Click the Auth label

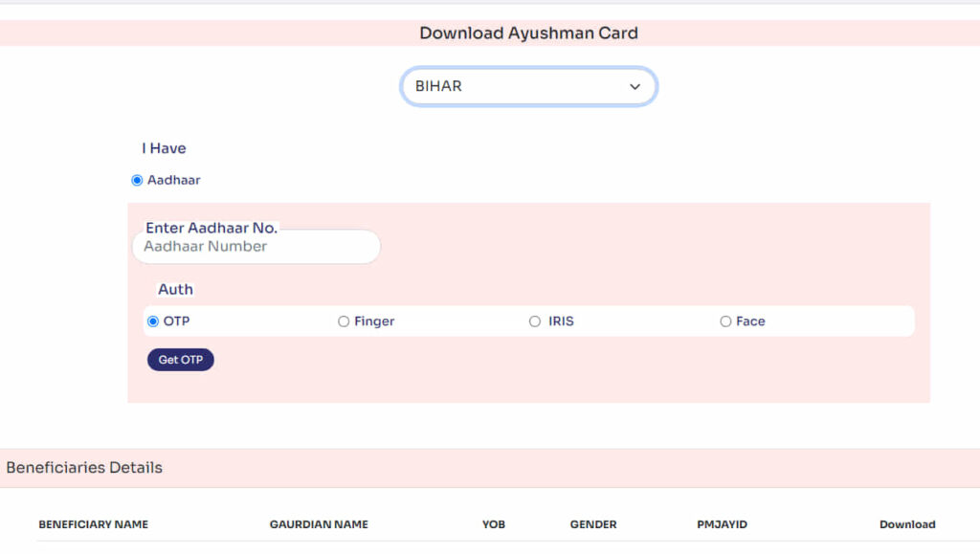pos(176,290)
